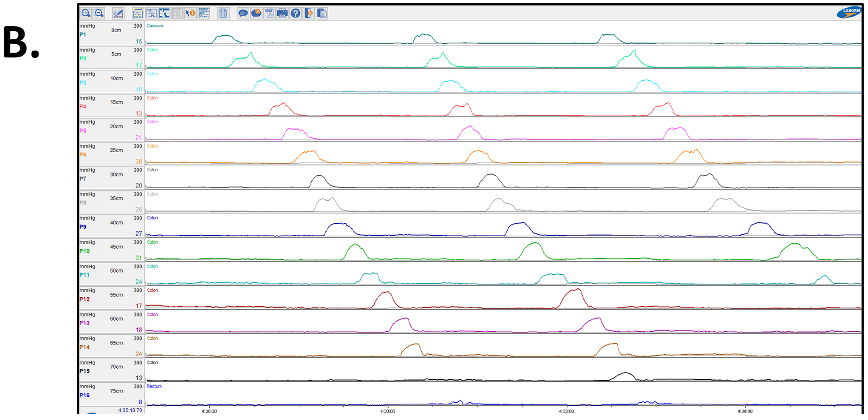Click the P12 channel 300 scale value

click(137, 290)
